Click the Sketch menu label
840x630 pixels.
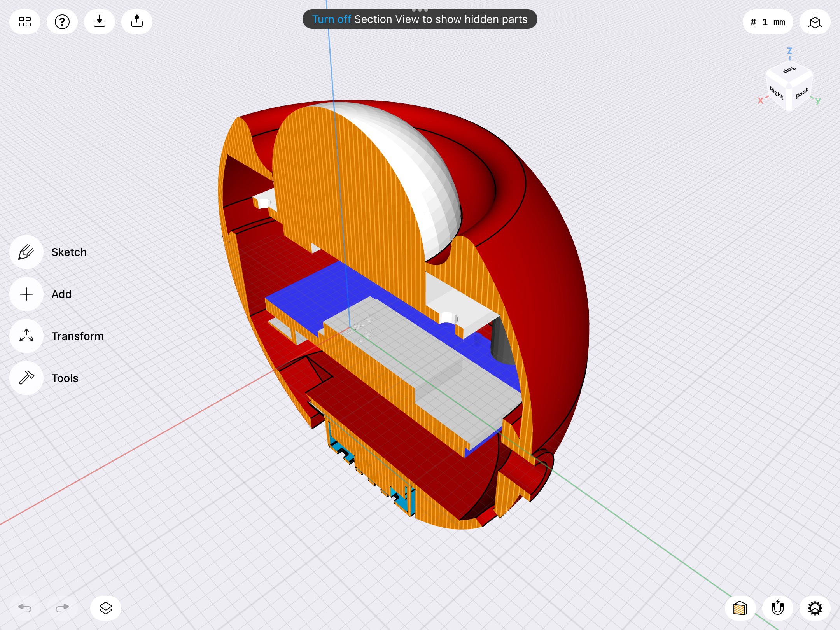pos(69,252)
